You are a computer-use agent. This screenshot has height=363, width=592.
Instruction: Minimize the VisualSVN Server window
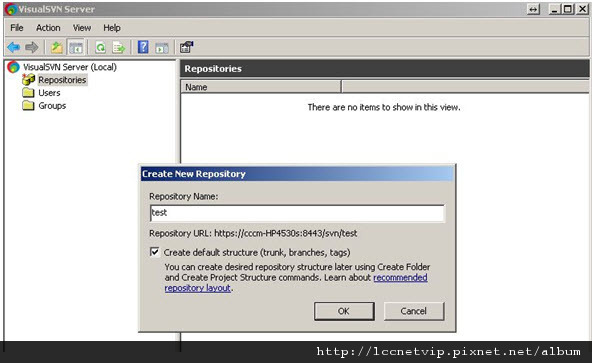click(554, 9)
